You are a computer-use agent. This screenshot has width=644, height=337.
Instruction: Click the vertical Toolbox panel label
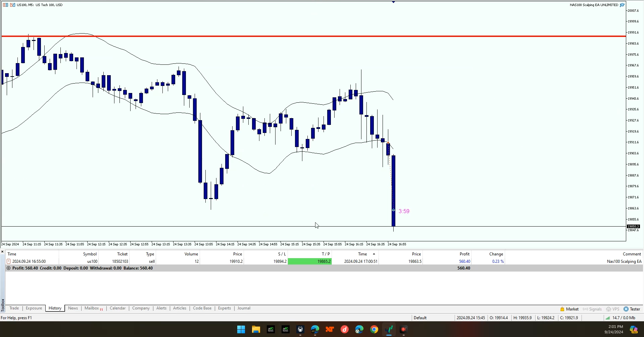(x=3, y=305)
